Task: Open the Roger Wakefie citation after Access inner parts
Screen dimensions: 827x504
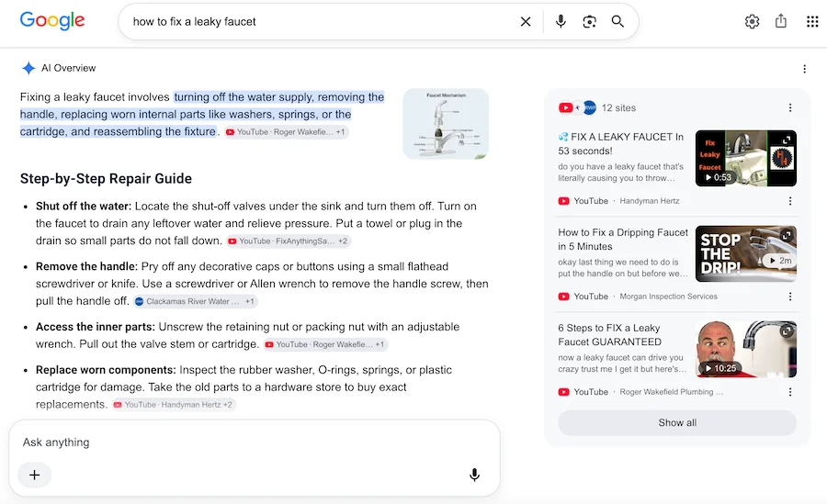Action: (326, 344)
